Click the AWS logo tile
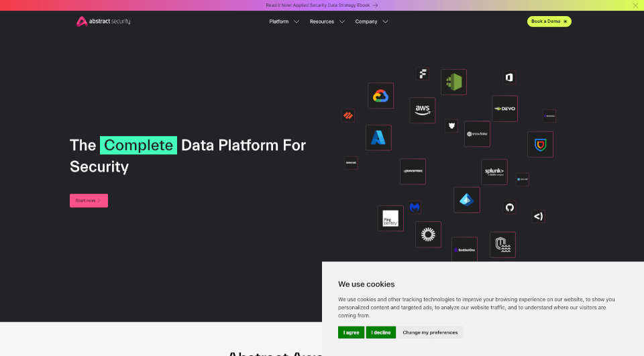Screen dimensions: 644x356 pyautogui.click(x=423, y=110)
